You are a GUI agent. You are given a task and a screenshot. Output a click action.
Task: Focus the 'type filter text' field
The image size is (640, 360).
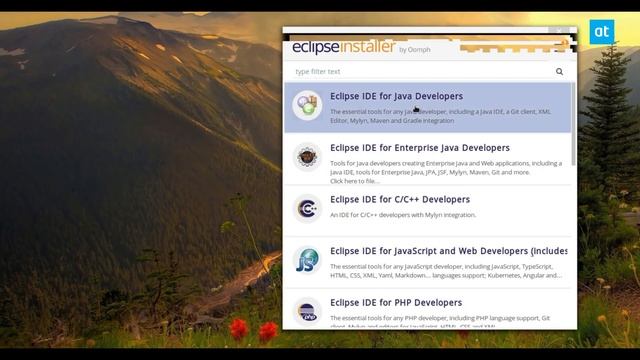[x=422, y=71]
